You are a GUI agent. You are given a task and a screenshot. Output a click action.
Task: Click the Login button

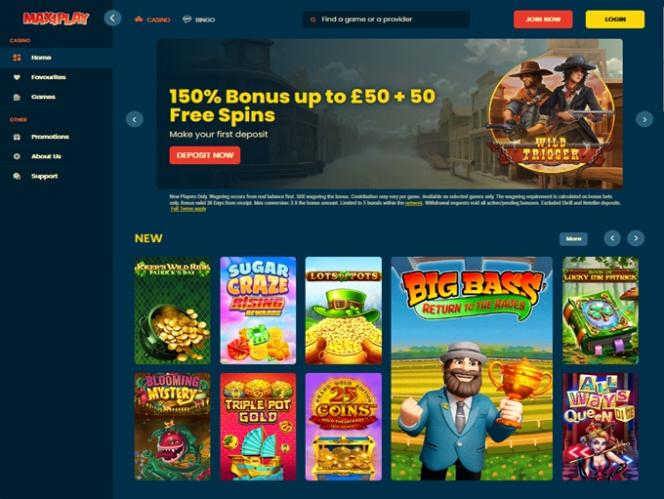pyautogui.click(x=615, y=19)
